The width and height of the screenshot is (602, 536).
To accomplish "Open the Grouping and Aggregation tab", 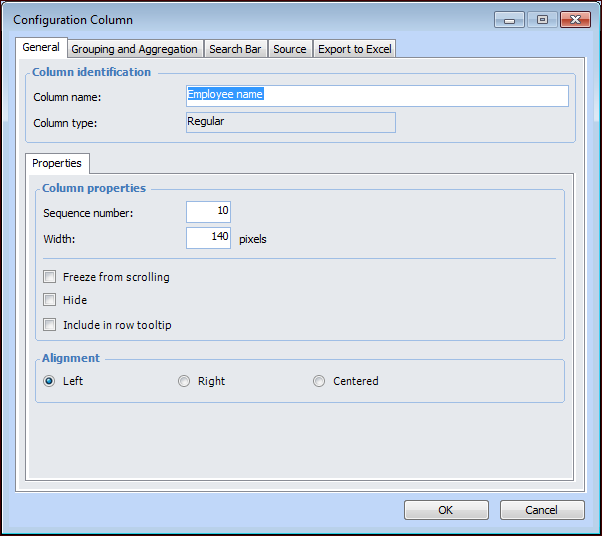I will coord(134,49).
